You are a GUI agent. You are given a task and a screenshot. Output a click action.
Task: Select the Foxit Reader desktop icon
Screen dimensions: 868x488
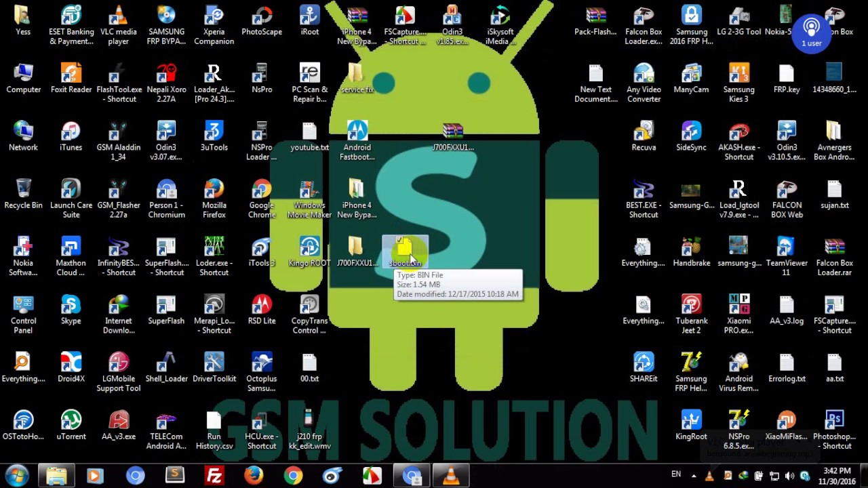pyautogui.click(x=71, y=78)
